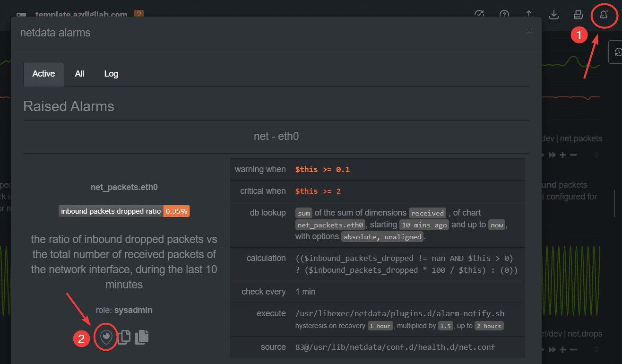Click the 'warning when' row label
This screenshot has width=622, height=364.
(x=260, y=169)
